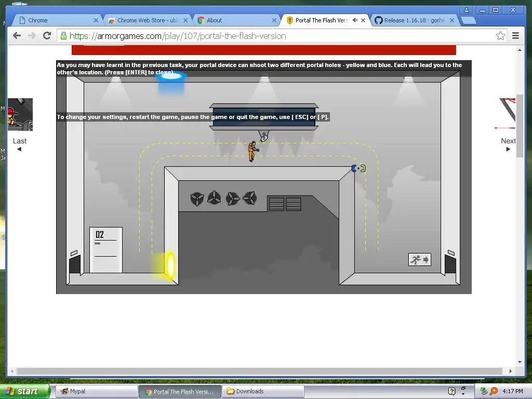Image resolution: width=532 pixels, height=399 pixels.
Task: Click the leftmost ventilation fan
Action: point(197,199)
